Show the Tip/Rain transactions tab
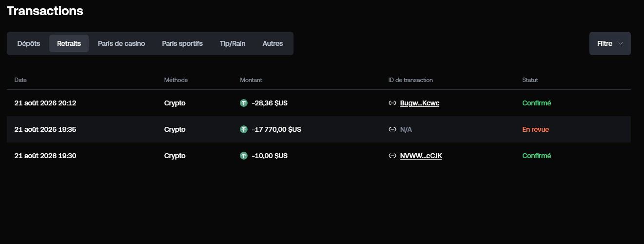This screenshot has width=644, height=244. pyautogui.click(x=233, y=43)
